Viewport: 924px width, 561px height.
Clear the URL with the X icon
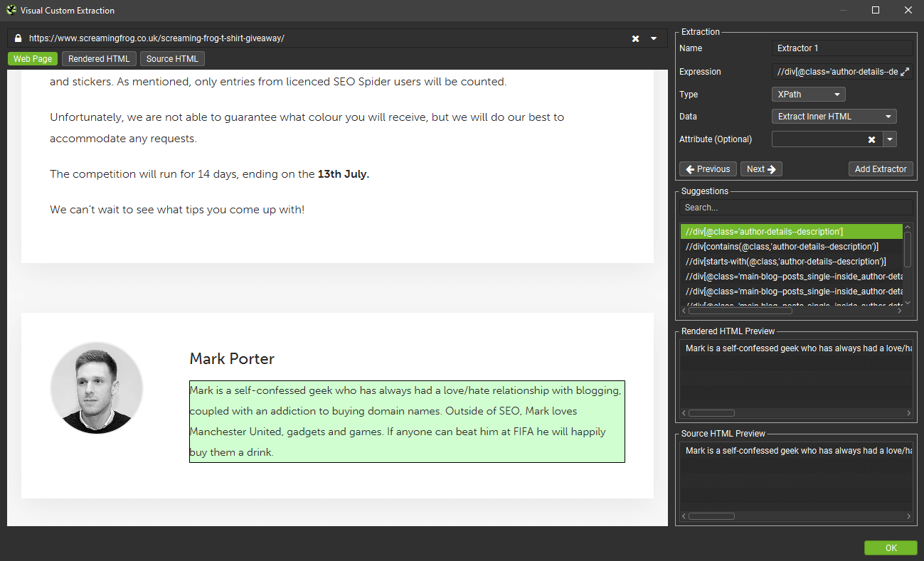(x=635, y=38)
